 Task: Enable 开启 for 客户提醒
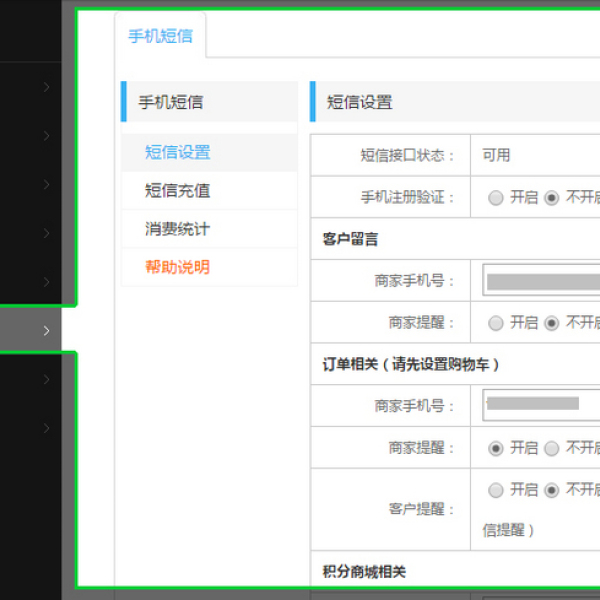click(496, 490)
